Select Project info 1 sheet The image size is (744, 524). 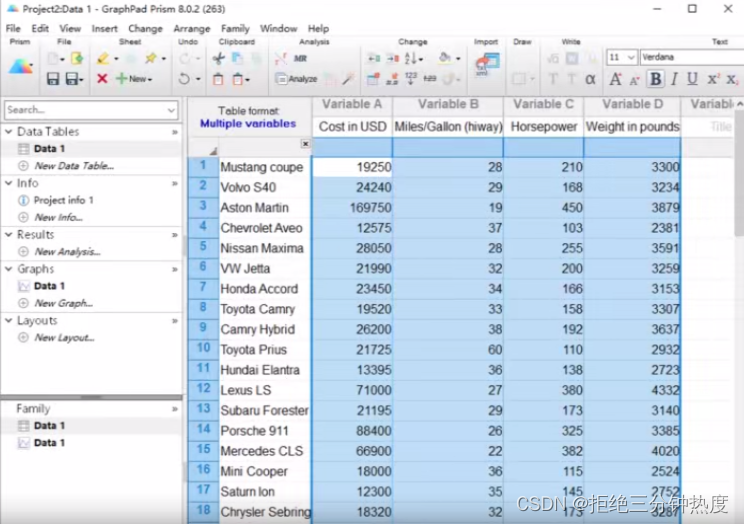pyautogui.click(x=64, y=200)
